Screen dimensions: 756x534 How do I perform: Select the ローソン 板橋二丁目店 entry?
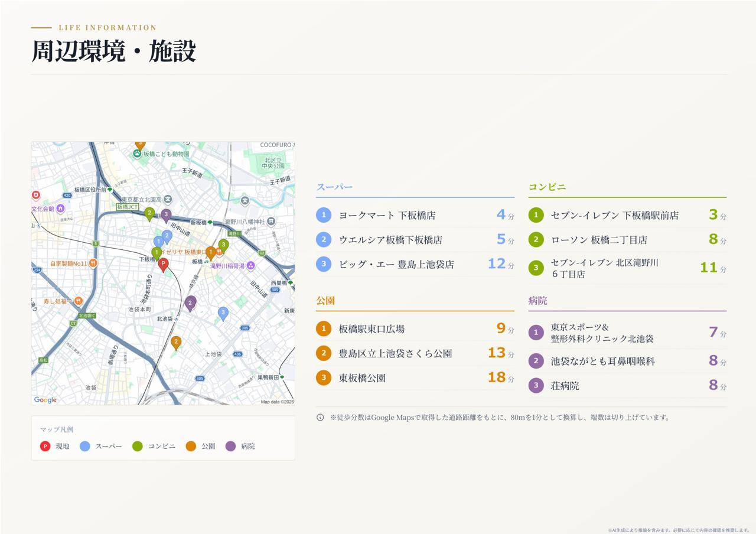627,240
